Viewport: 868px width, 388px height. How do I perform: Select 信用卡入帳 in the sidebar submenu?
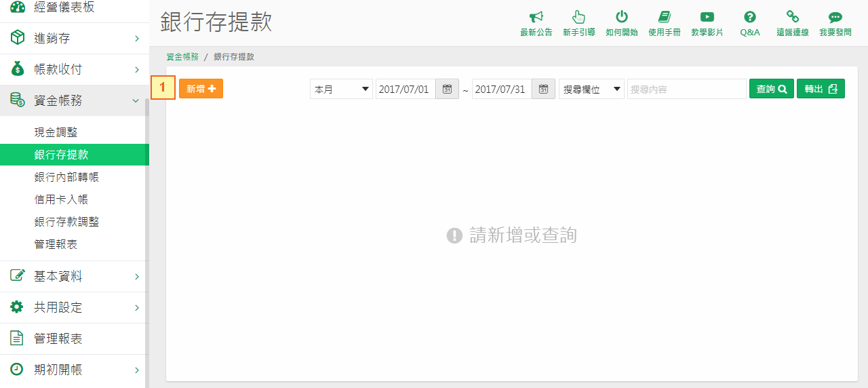(61, 199)
